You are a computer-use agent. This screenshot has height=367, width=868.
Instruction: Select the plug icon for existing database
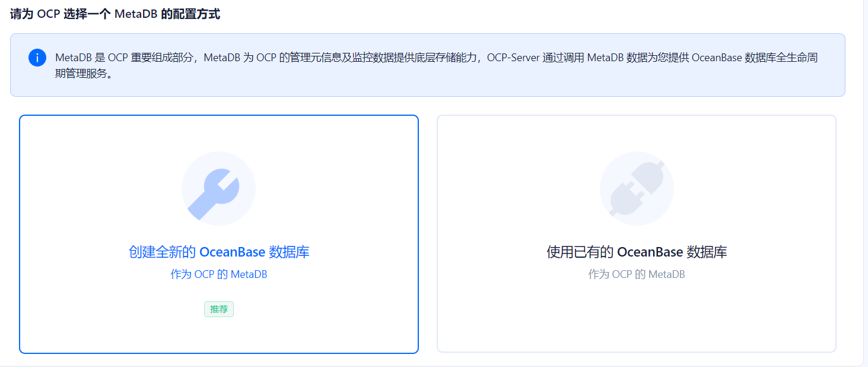pyautogui.click(x=637, y=189)
